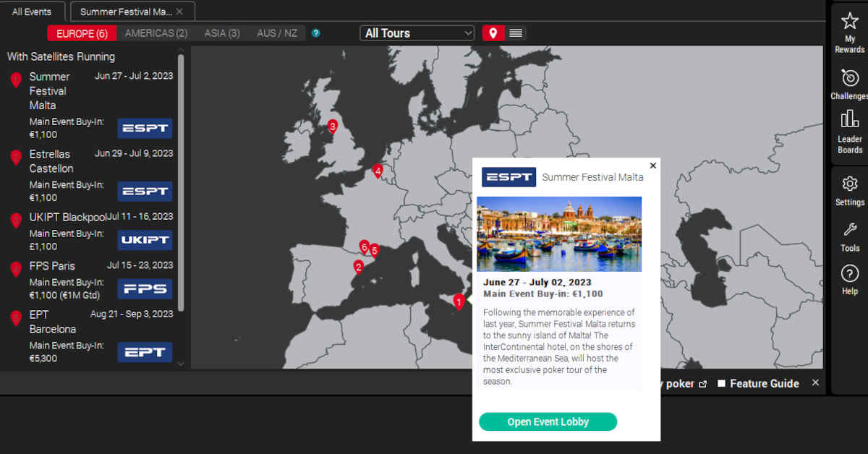This screenshot has width=868, height=454.
Task: Select EPT Barcelona list entry
Action: (53, 322)
